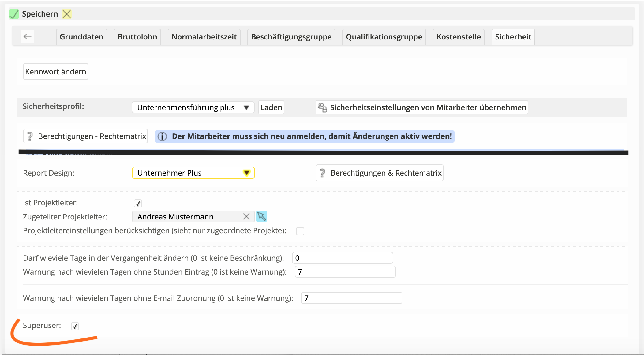This screenshot has height=355, width=644.
Task: Click the yellow X cancel icon
Action: (x=66, y=13)
